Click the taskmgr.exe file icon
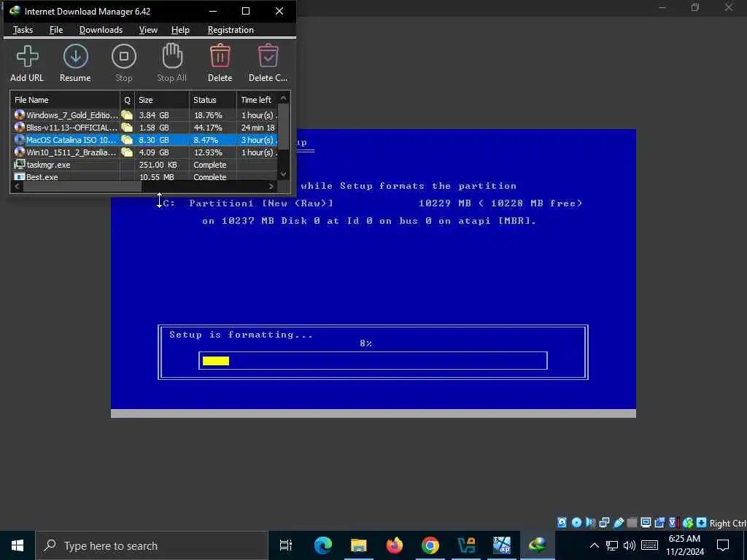The width and height of the screenshot is (747, 560). pos(20,165)
